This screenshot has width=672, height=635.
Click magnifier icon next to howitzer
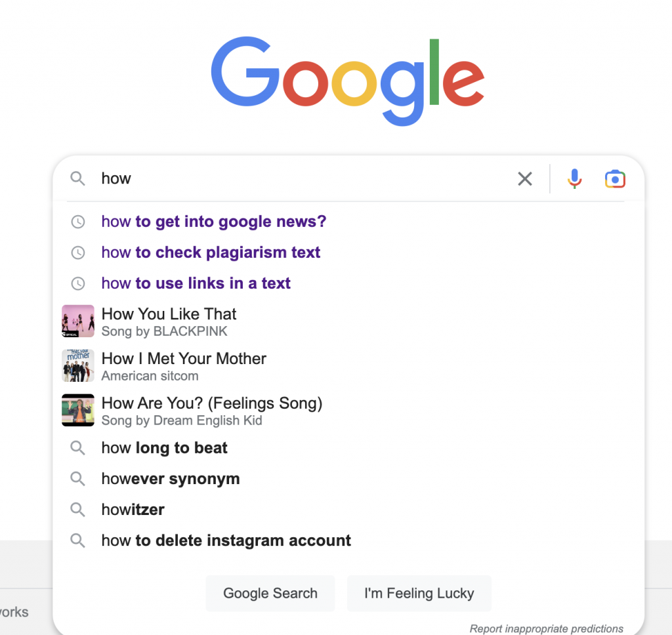[x=77, y=510]
